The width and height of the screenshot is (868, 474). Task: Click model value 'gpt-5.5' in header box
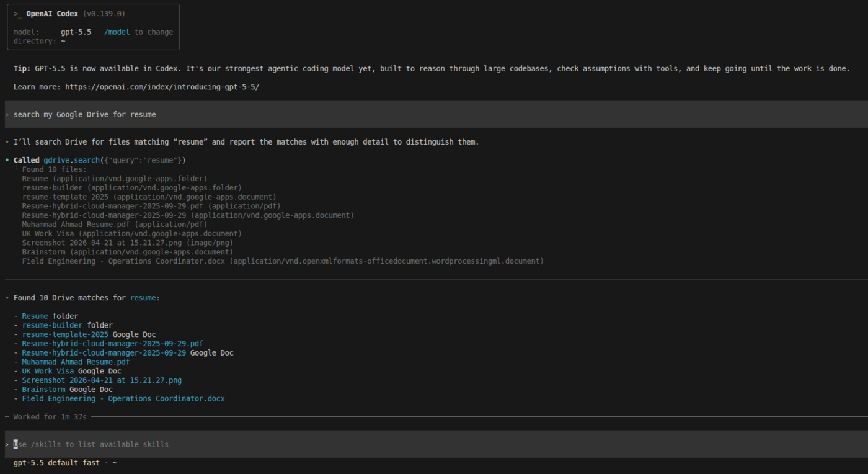point(76,32)
